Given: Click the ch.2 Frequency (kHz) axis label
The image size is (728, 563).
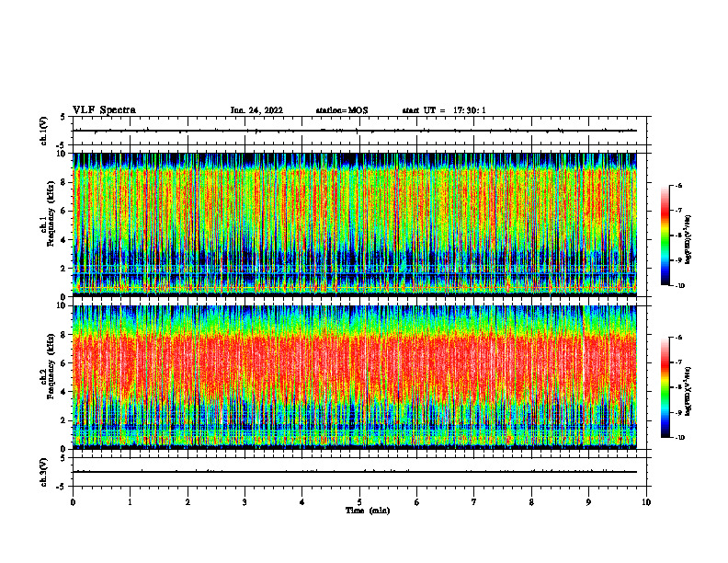Looking at the screenshot, I should click(46, 364).
